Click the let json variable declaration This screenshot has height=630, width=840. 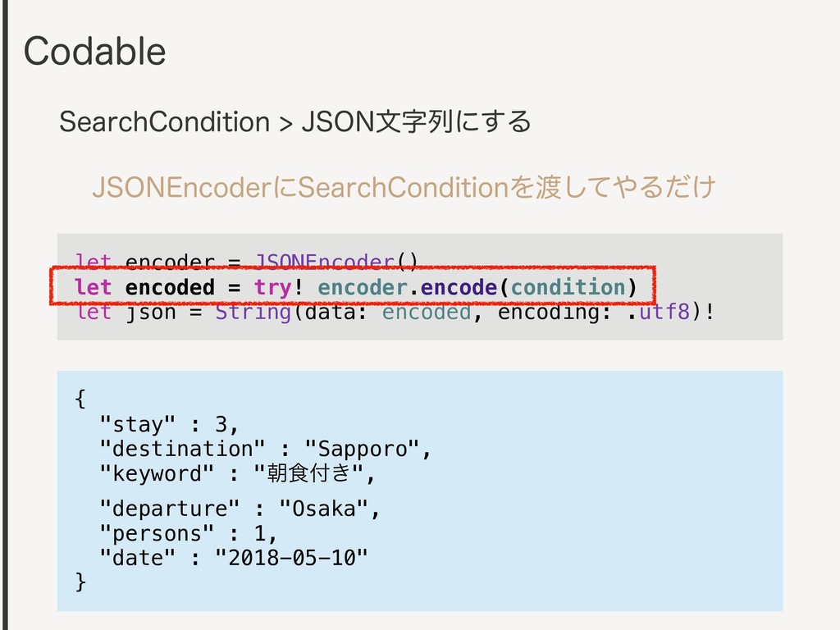coord(126,312)
